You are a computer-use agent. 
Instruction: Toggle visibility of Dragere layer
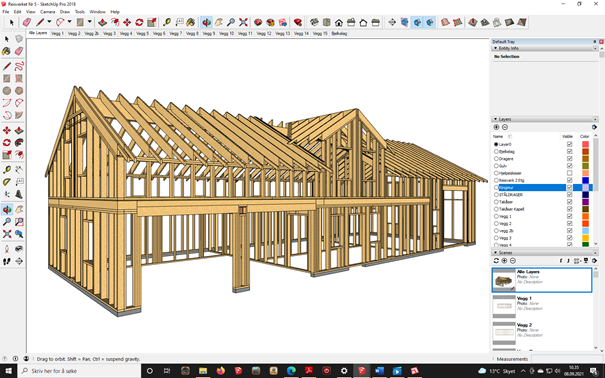tap(569, 159)
